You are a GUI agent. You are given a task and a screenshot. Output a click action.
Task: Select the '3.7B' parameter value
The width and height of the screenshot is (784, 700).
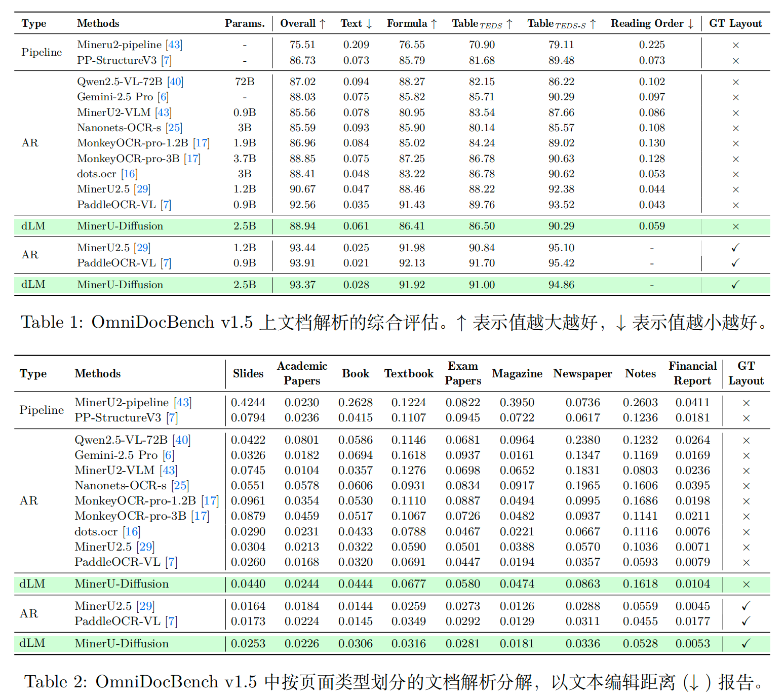(x=245, y=159)
